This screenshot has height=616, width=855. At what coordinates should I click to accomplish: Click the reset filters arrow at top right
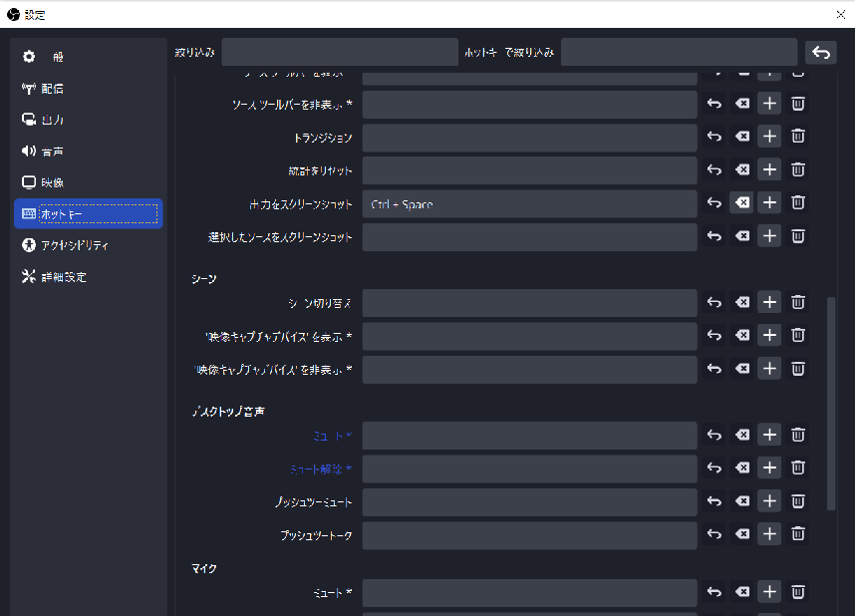[x=821, y=52]
